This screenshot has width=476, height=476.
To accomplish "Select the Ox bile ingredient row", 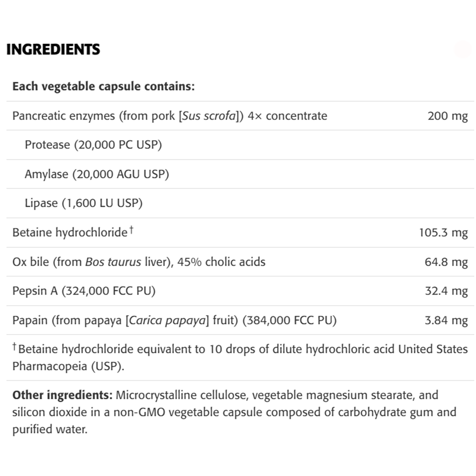I will coord(139,262).
